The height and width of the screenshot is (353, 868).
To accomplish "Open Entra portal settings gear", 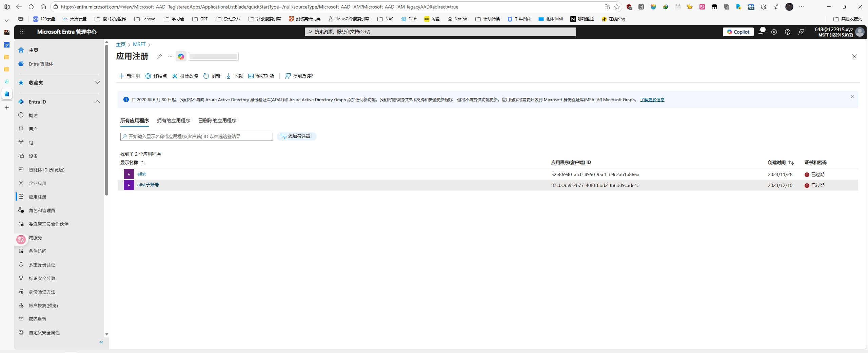I will (774, 32).
